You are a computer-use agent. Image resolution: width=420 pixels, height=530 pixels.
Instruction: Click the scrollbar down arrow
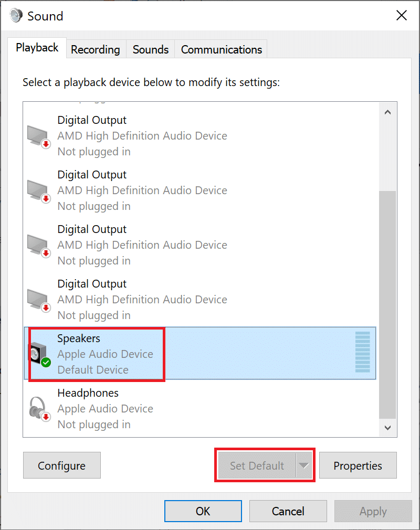pyautogui.click(x=387, y=428)
